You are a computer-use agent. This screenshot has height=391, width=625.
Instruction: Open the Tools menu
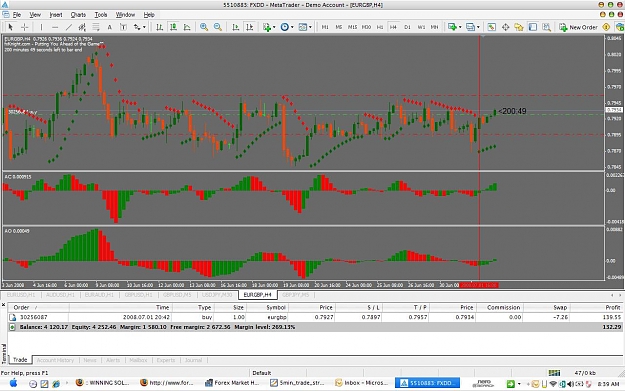[x=101, y=15]
